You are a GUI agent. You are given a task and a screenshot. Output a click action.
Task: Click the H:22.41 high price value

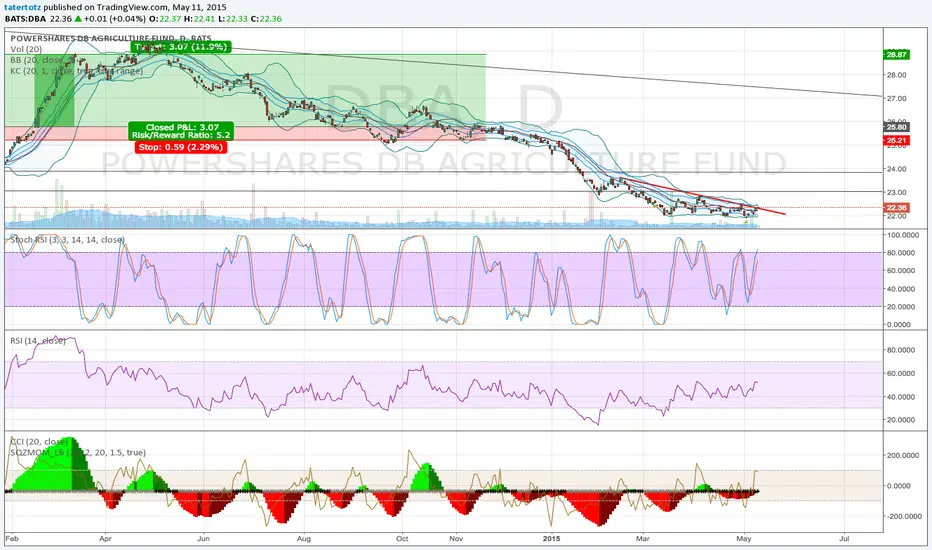pyautogui.click(x=197, y=18)
